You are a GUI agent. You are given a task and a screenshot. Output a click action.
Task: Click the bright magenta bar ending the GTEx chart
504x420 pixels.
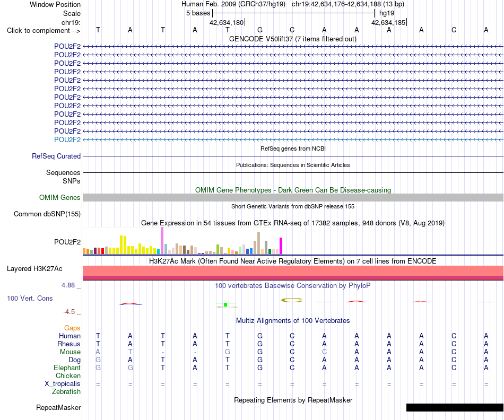pos(281,246)
